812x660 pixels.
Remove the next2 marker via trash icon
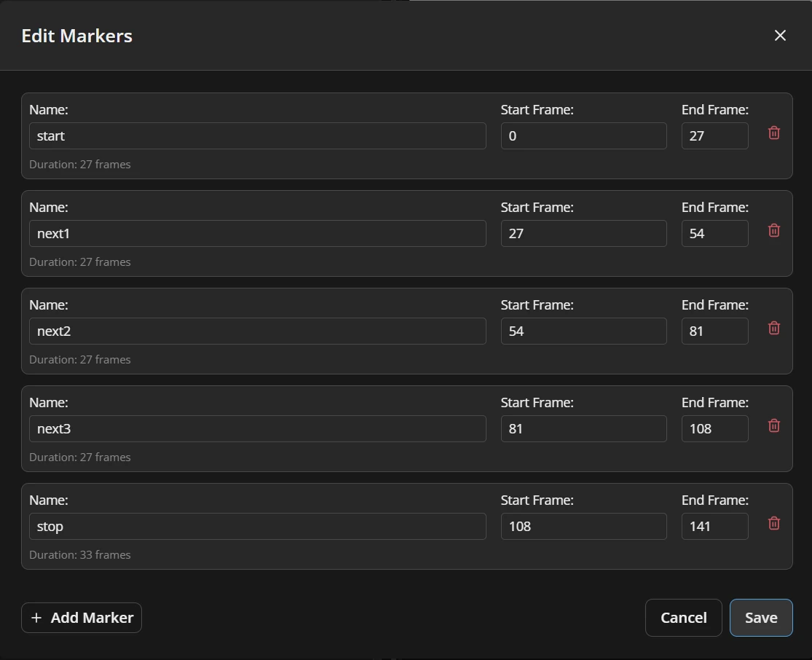[x=773, y=329]
